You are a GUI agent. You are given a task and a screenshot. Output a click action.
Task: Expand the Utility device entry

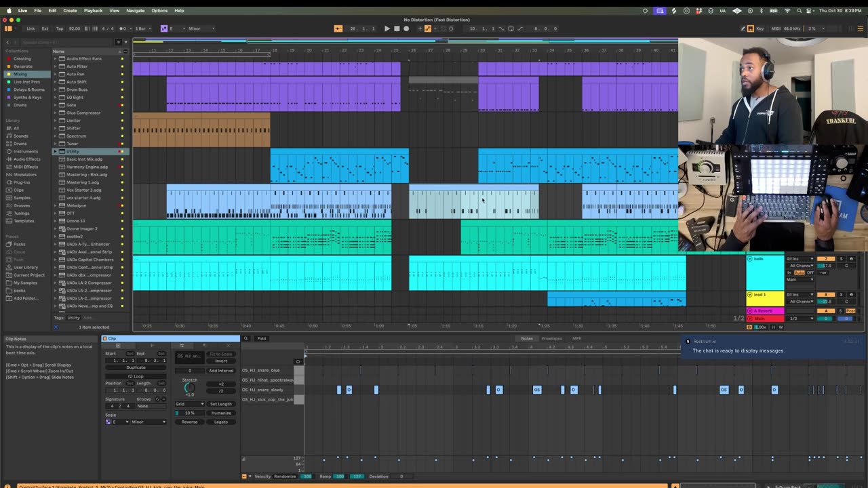[x=56, y=151]
